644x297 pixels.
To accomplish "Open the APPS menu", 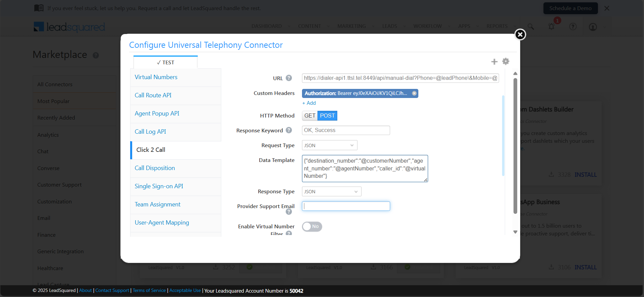I will (464, 26).
